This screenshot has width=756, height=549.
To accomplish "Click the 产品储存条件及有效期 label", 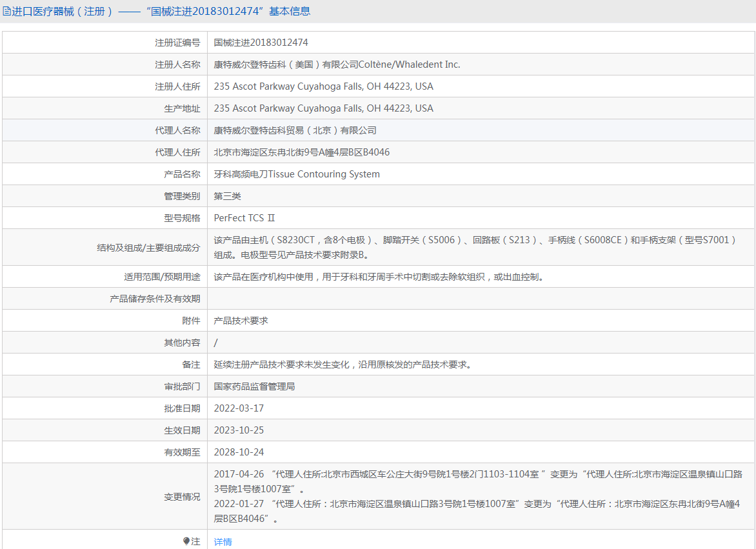I will click(155, 299).
